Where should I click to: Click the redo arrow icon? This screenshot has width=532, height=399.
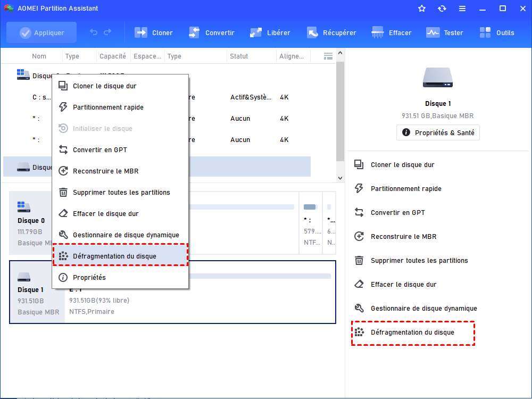107,32
